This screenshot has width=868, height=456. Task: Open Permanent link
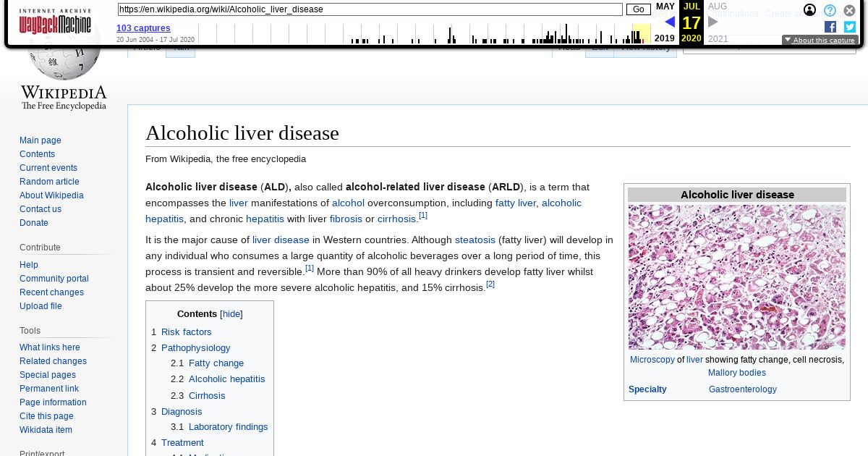click(x=49, y=389)
